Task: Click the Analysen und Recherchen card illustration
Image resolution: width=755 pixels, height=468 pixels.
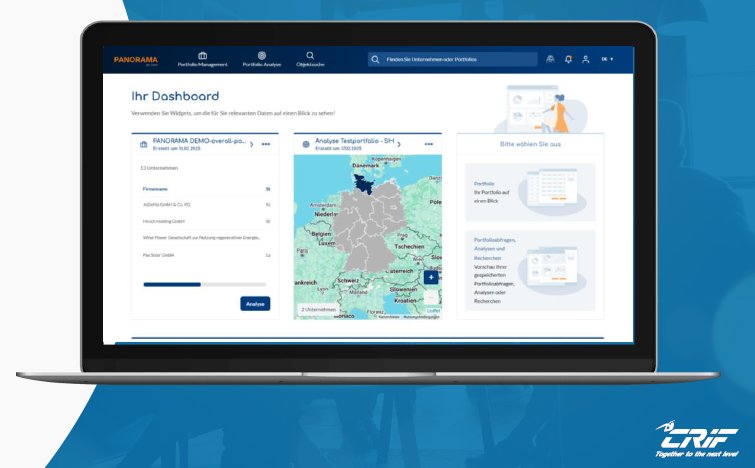Action: coord(552,271)
